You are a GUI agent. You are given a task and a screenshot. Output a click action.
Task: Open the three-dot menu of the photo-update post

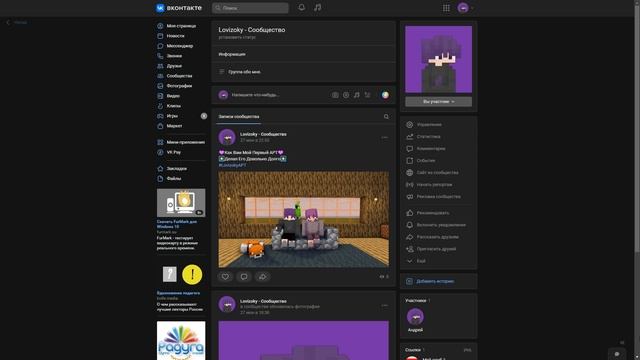(384, 305)
